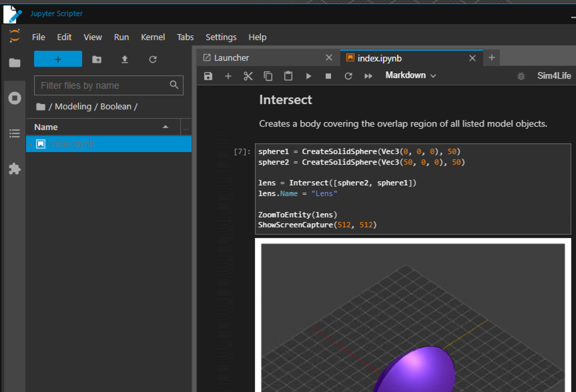Image resolution: width=576 pixels, height=392 pixels.
Task: Upload files with the upload arrow icon
Action: point(125,59)
